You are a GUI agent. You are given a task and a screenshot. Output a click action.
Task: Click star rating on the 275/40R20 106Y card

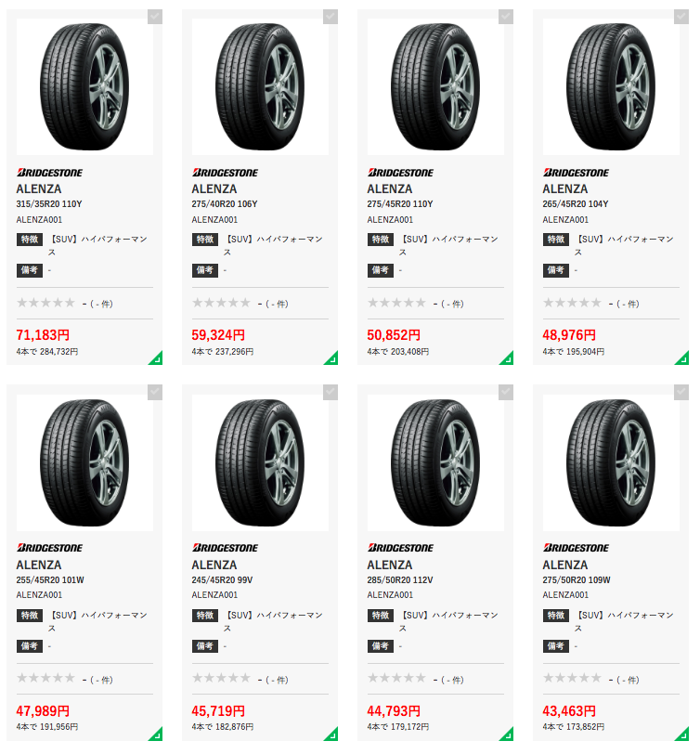coord(221,303)
